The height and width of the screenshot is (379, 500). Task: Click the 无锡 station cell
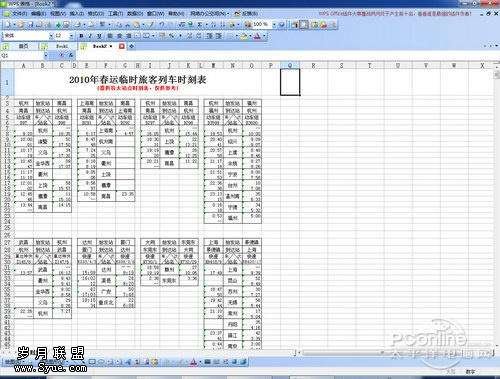(233, 302)
